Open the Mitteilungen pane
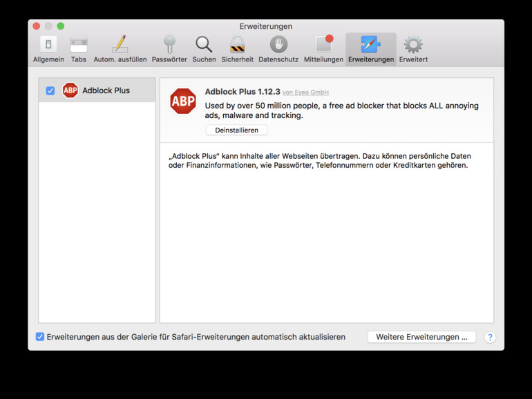Viewport: 532px width, 399px height. 323,49
